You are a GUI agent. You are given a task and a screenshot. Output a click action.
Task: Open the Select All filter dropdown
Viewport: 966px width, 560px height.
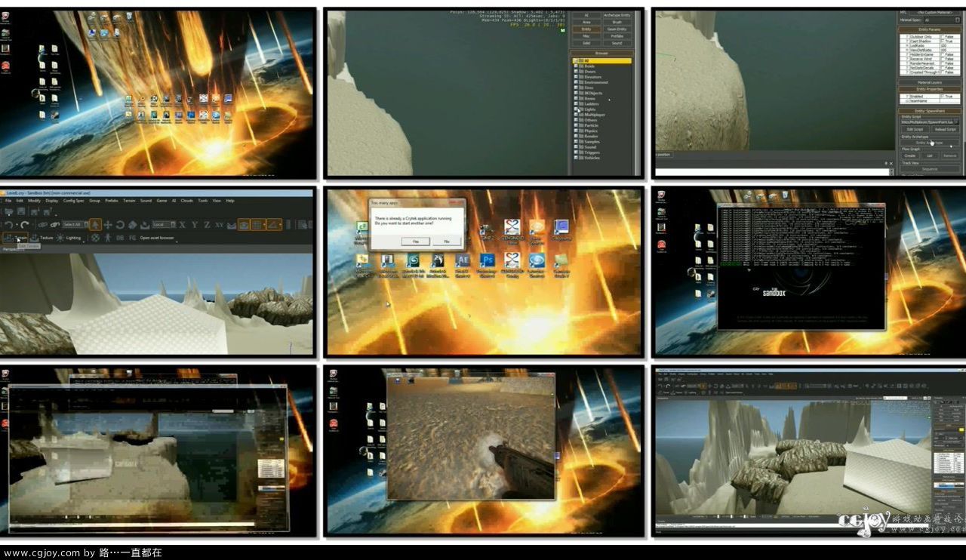coord(75,224)
